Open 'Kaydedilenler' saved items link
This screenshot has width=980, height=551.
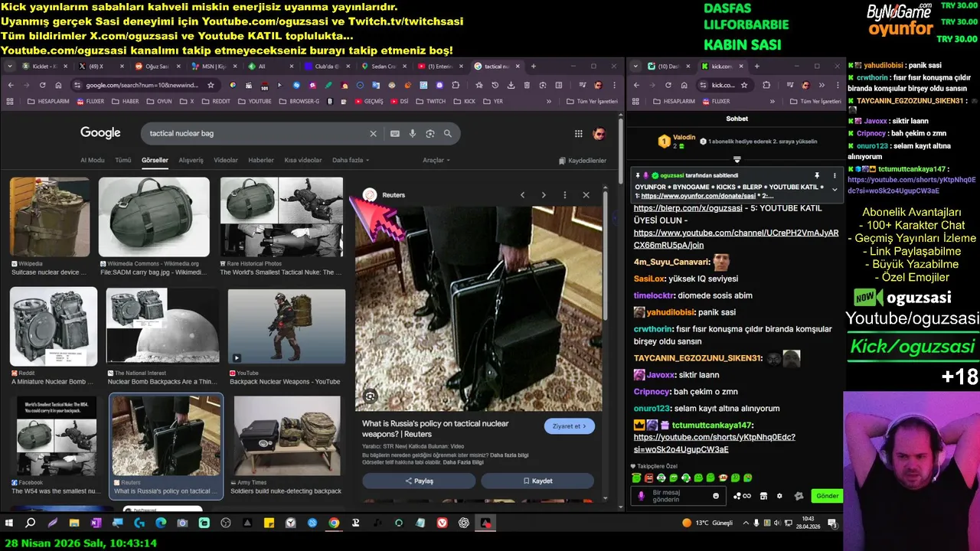583,160
